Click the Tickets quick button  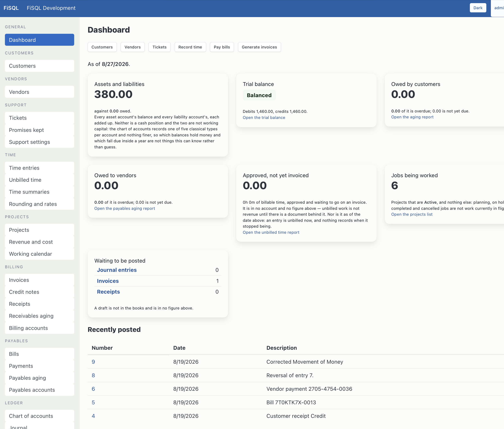click(x=160, y=47)
